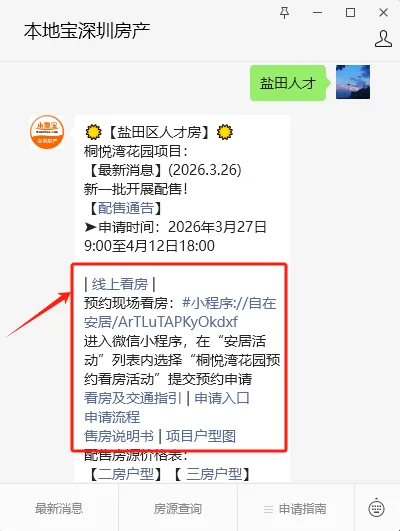
Task: Open the 最新消息 bottom menu
Action: 59,508
